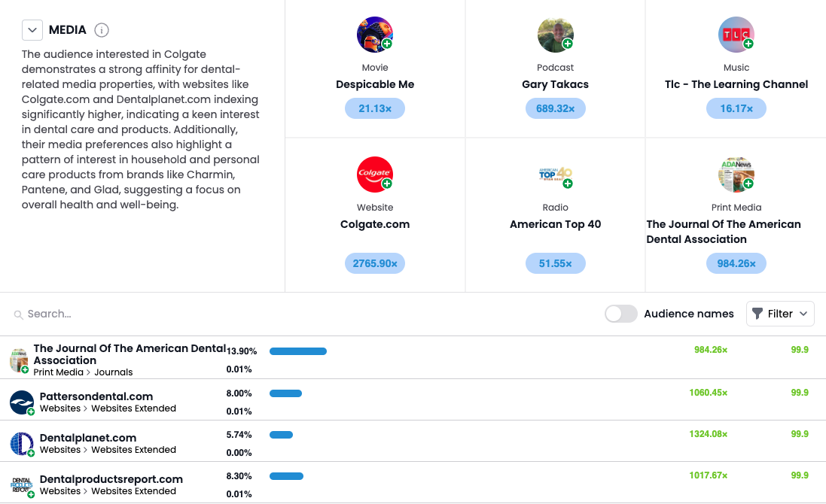Open the Filter dropdown
Image resolution: width=826 pixels, height=504 pixels.
[x=780, y=314]
